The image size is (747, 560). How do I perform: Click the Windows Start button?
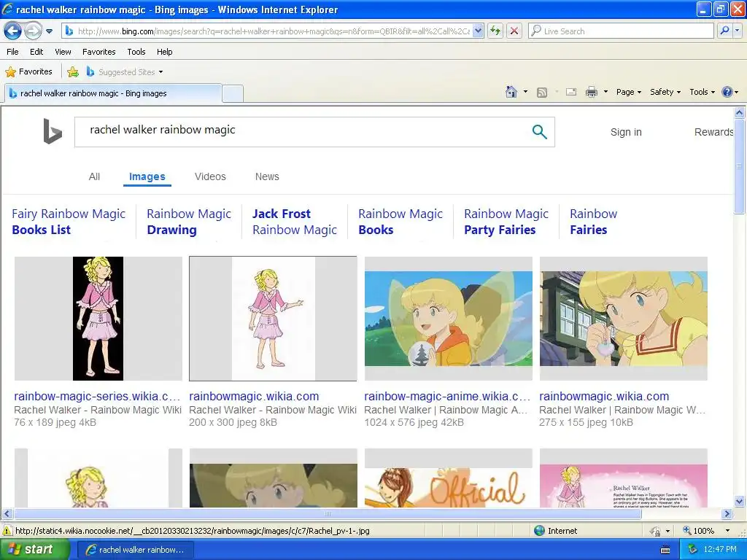tap(34, 550)
